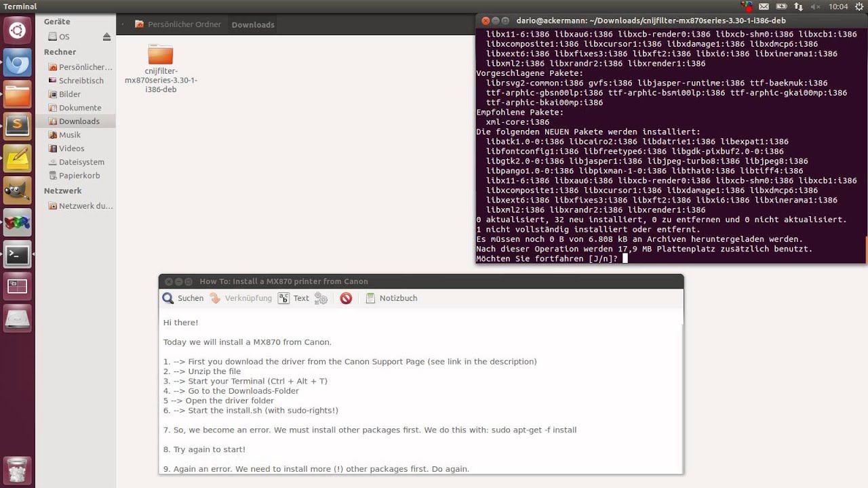Go to Schreibtisch in sidebar
Screen dimensions: 868x488
[75, 81]
